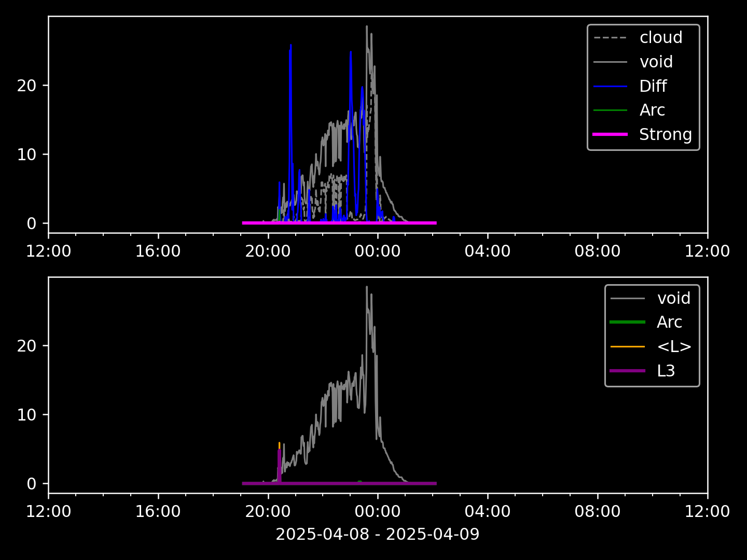Click the purple L3 line swatch in legend
Screen dimensions: 747x560
[628, 371]
